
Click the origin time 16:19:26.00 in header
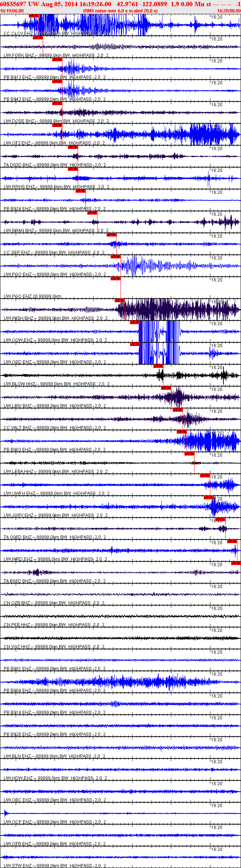[95, 4]
